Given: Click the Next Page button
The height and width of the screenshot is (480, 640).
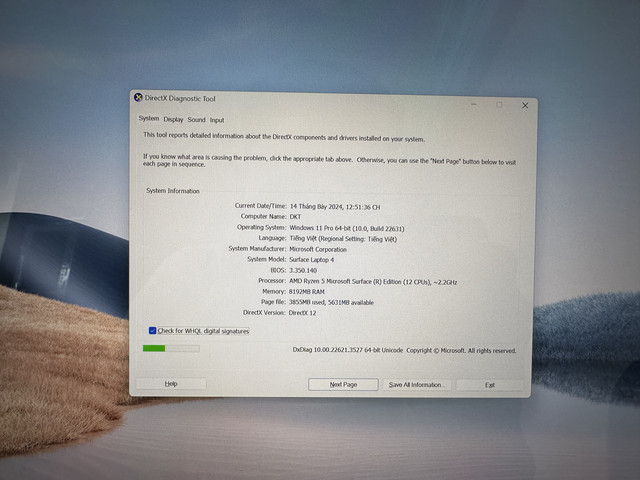Looking at the screenshot, I should 343,384.
